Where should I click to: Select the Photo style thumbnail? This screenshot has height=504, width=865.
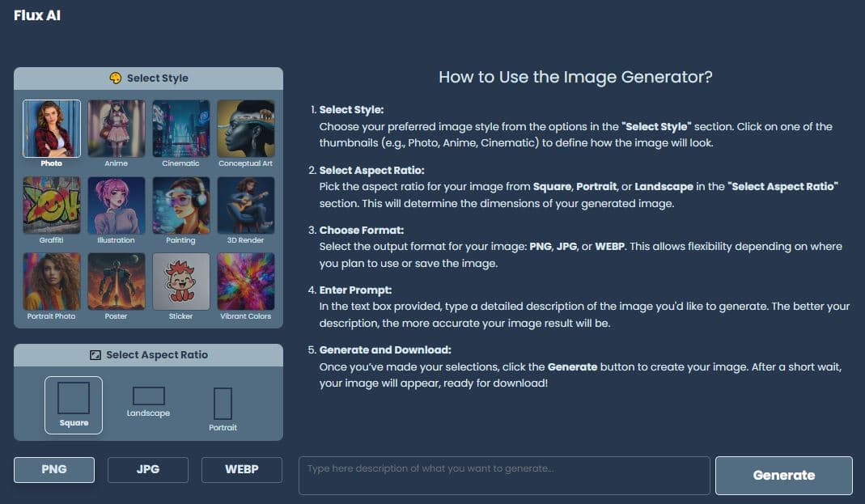point(51,129)
